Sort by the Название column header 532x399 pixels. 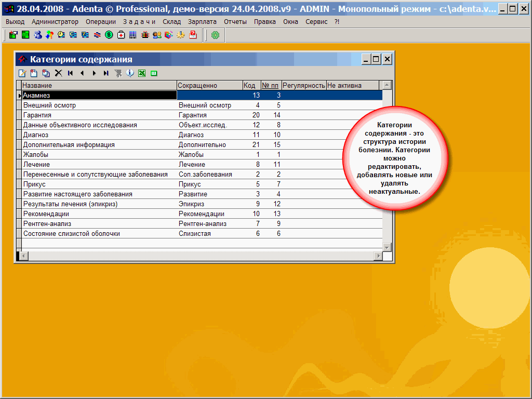(99, 85)
